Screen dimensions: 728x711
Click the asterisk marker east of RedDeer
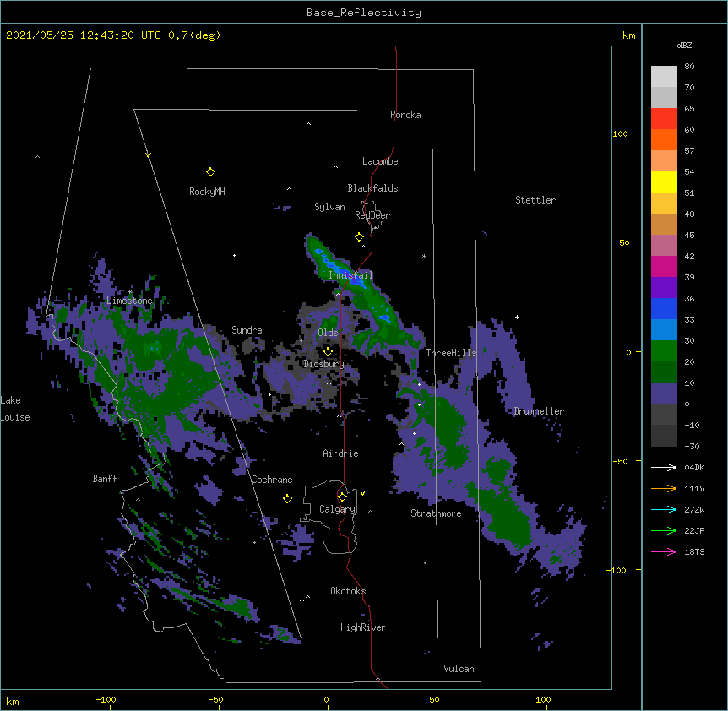tap(424, 257)
